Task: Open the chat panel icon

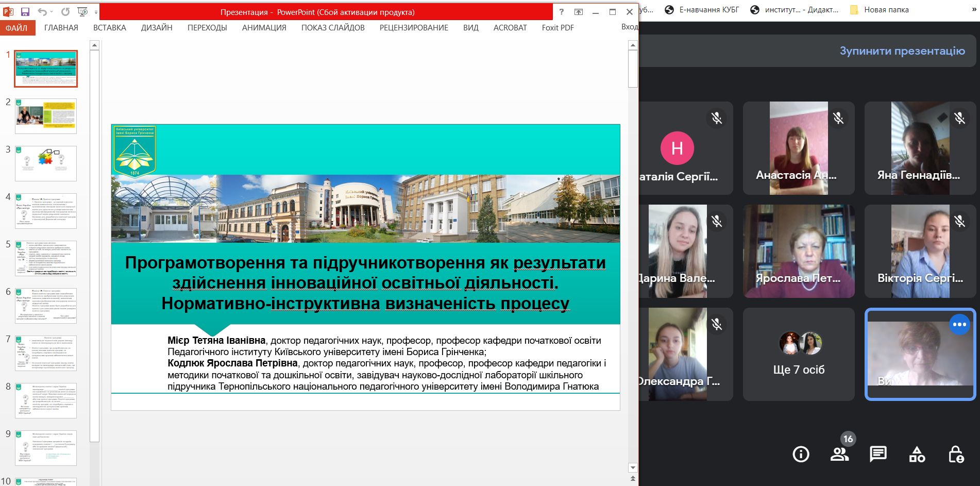Action: coord(878,454)
